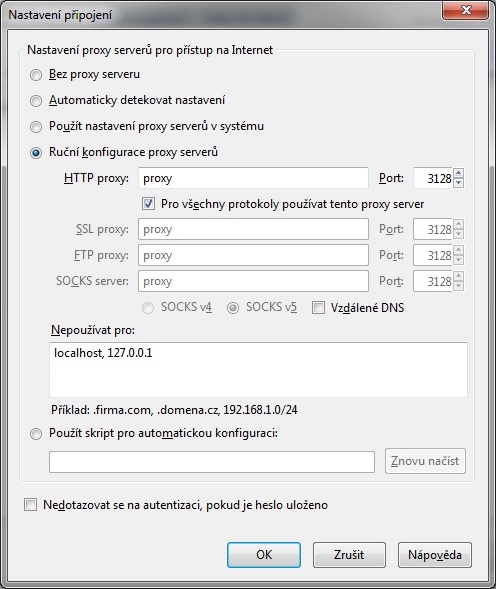Decrease SSL proxy port with down arrow
The width and height of the screenshot is (496, 589).
pyautogui.click(x=458, y=234)
